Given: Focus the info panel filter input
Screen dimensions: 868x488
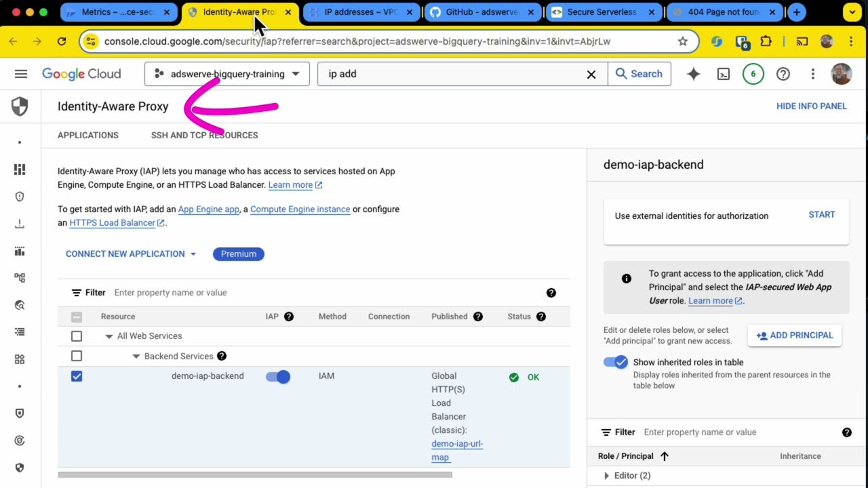Looking at the screenshot, I should 739,432.
